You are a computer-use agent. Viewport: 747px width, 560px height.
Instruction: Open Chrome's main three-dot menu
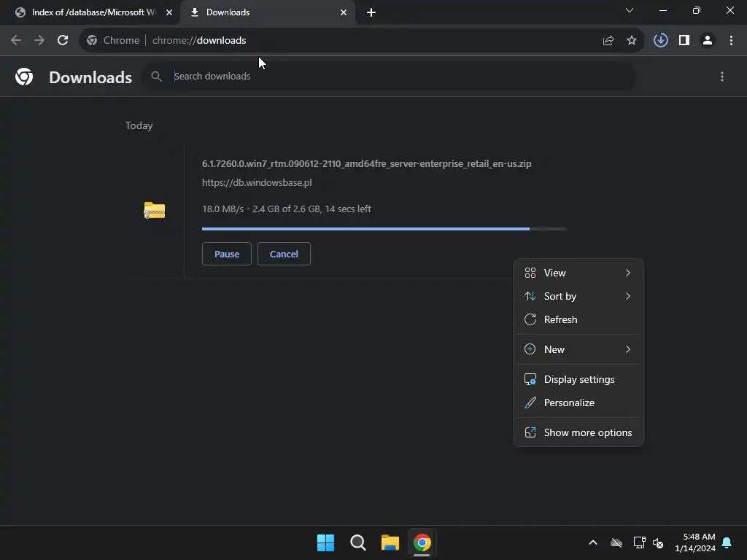tap(731, 41)
